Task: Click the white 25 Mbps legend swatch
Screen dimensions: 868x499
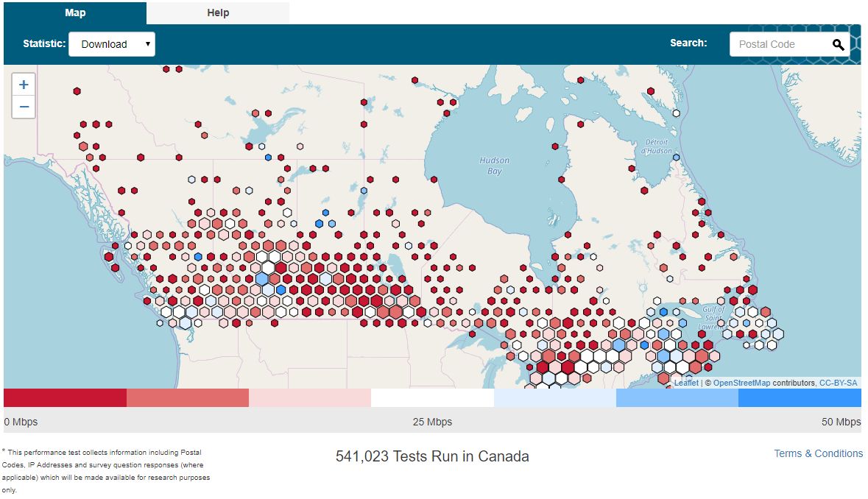Action: tap(432, 397)
